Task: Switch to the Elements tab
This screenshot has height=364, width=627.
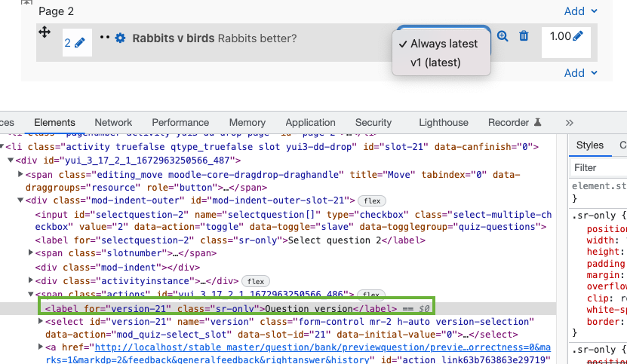Action: click(x=54, y=122)
